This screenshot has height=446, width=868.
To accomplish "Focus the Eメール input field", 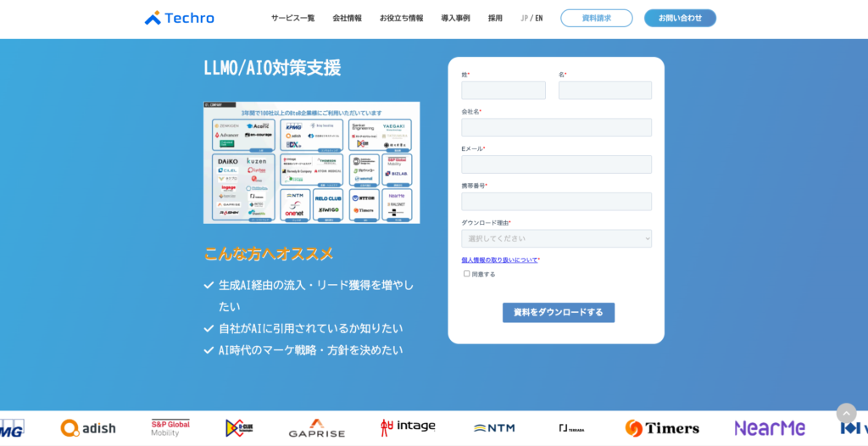I will [x=556, y=164].
